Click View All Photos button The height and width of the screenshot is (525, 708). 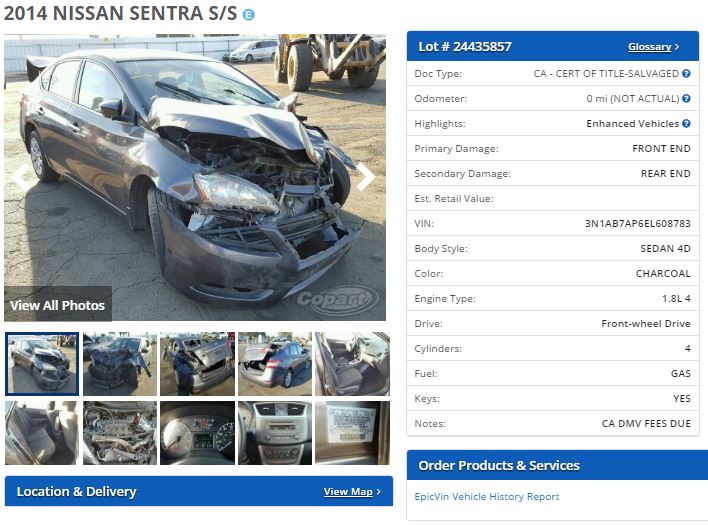pos(58,305)
